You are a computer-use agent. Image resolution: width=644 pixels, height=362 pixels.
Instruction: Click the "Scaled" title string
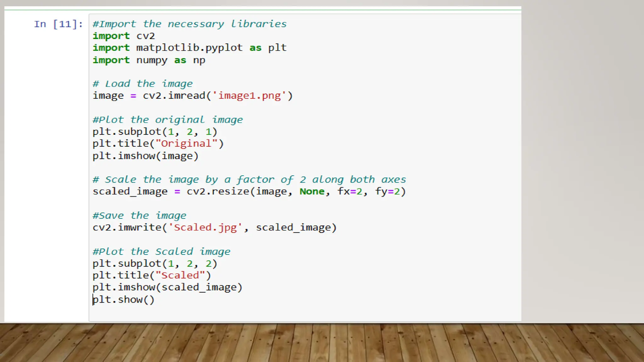pos(180,276)
